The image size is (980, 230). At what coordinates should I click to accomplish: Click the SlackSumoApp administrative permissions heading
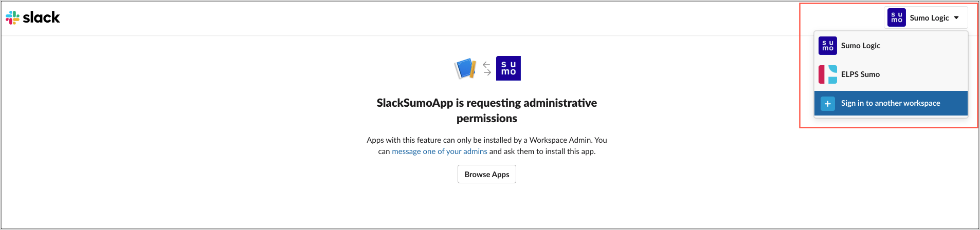click(486, 110)
